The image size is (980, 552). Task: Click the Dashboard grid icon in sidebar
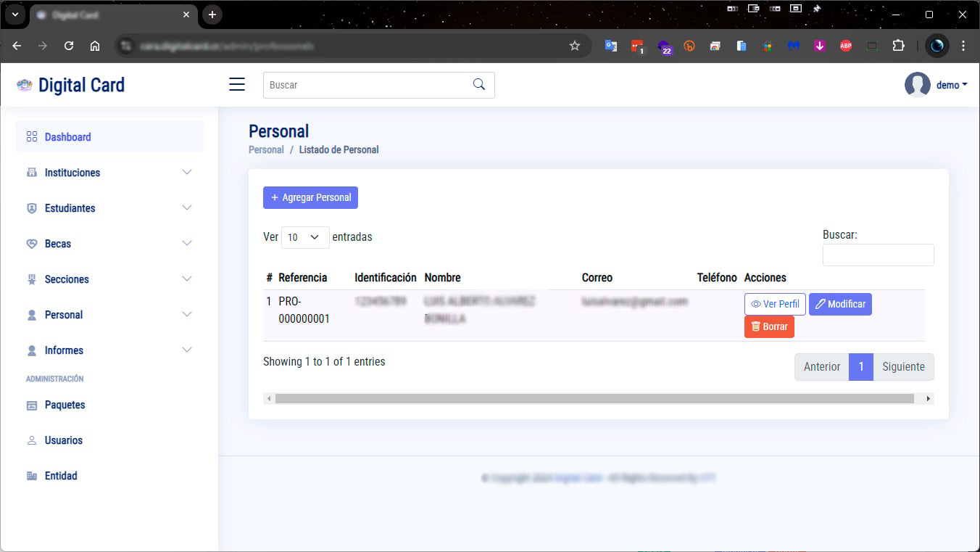tap(31, 137)
